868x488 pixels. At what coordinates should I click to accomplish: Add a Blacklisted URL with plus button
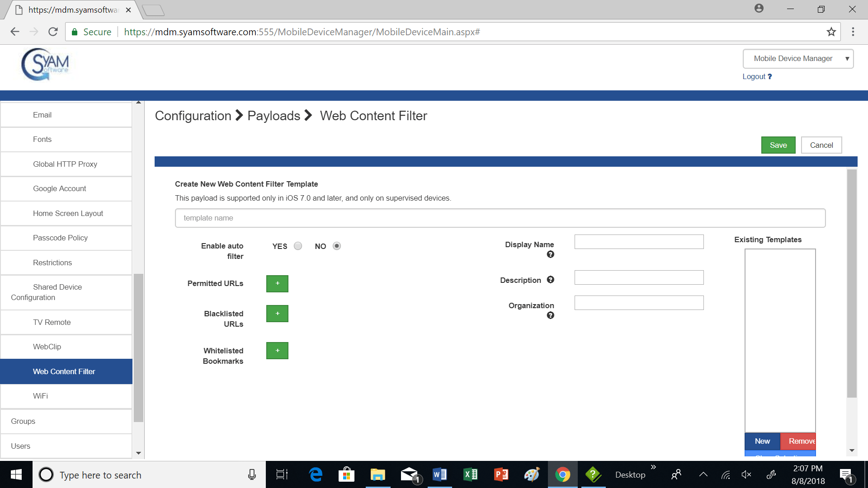(277, 314)
